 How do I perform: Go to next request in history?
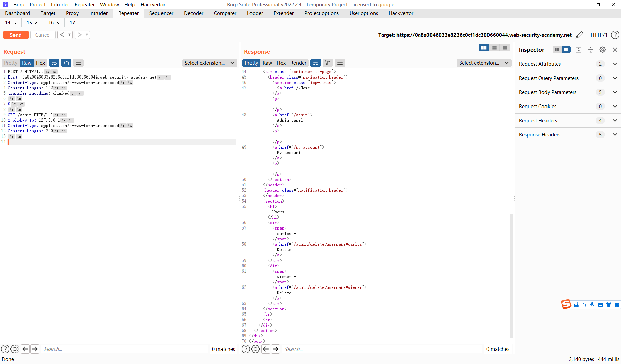[x=79, y=35]
